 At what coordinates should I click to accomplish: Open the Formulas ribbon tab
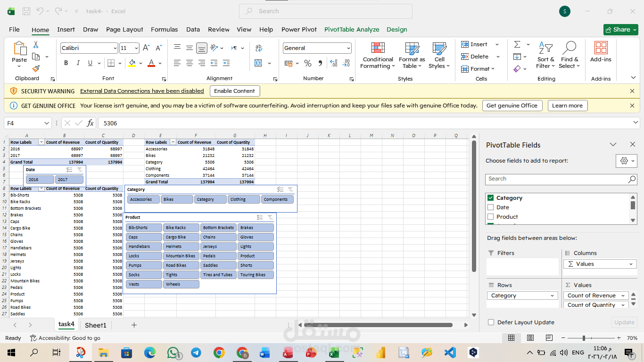pyautogui.click(x=164, y=29)
